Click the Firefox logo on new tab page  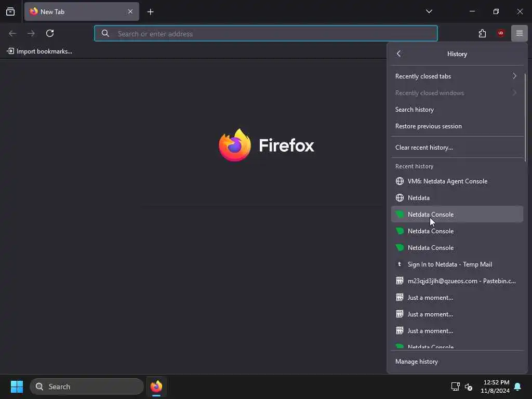coord(234,145)
